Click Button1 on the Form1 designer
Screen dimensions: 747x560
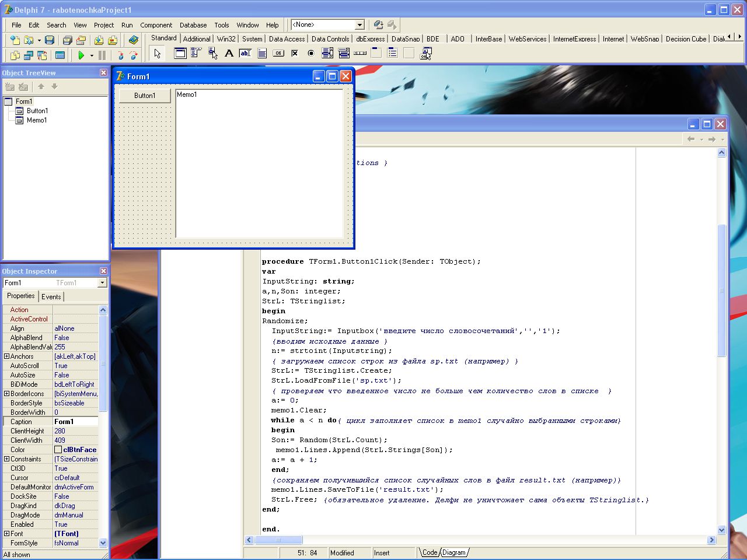145,96
